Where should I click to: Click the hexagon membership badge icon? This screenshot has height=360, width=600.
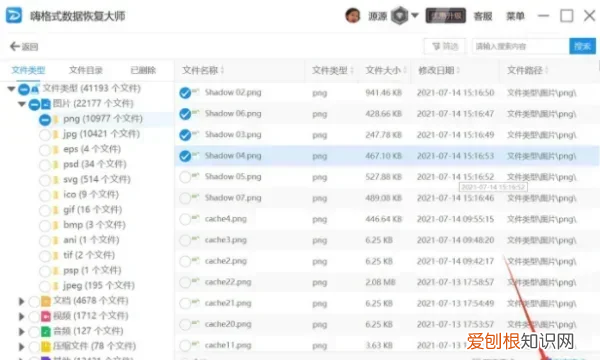(399, 16)
